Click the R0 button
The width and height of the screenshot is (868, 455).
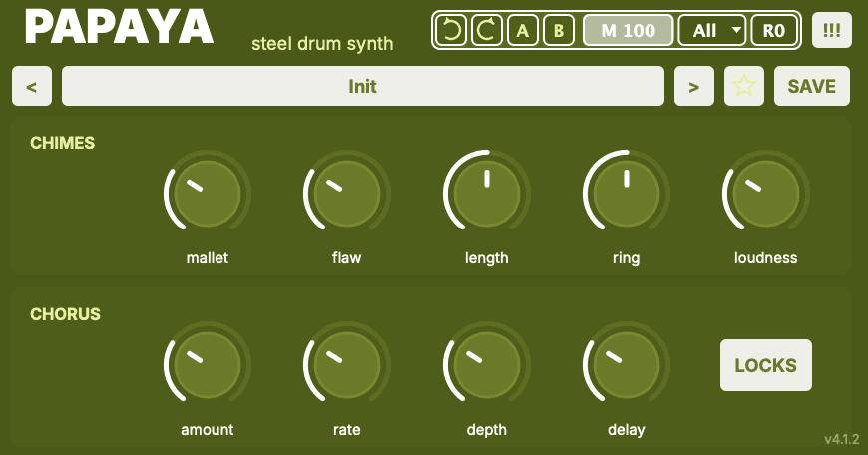click(x=774, y=30)
